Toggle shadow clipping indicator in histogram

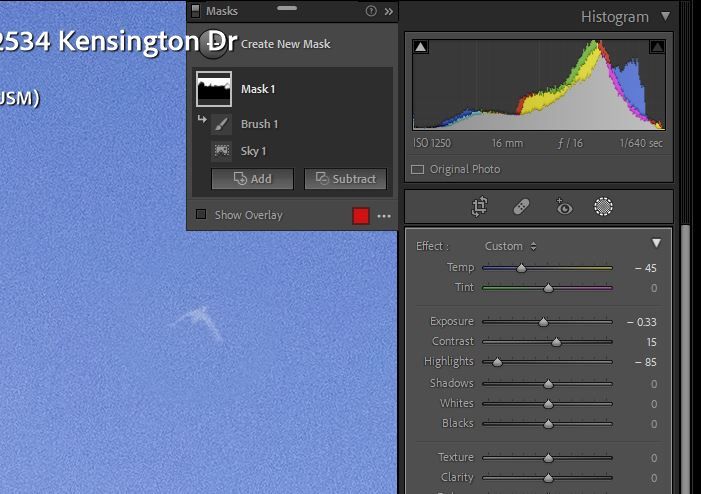pyautogui.click(x=420, y=46)
